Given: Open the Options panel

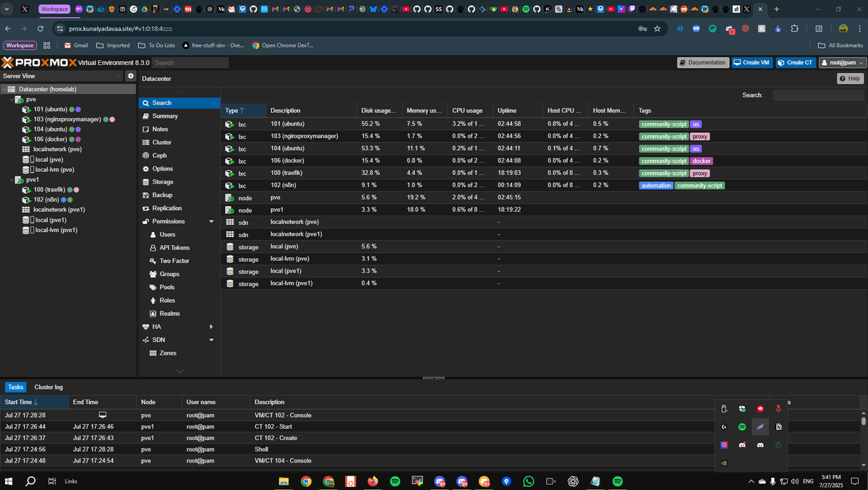Looking at the screenshot, I should (179, 169).
